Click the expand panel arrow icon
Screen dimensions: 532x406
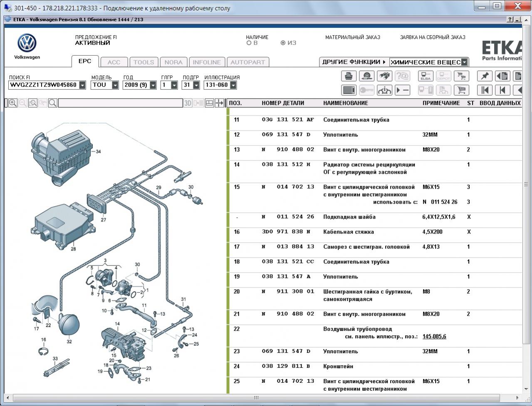[220, 103]
